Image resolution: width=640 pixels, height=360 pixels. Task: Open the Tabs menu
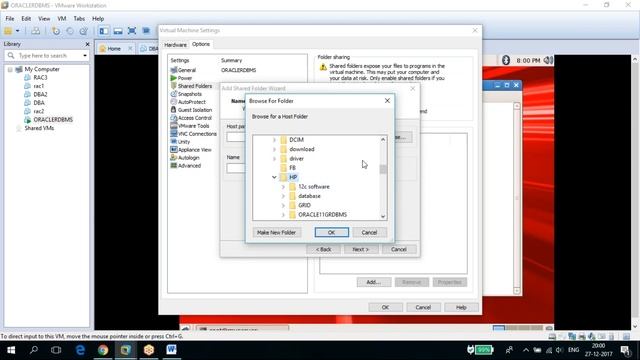[x=79, y=19]
